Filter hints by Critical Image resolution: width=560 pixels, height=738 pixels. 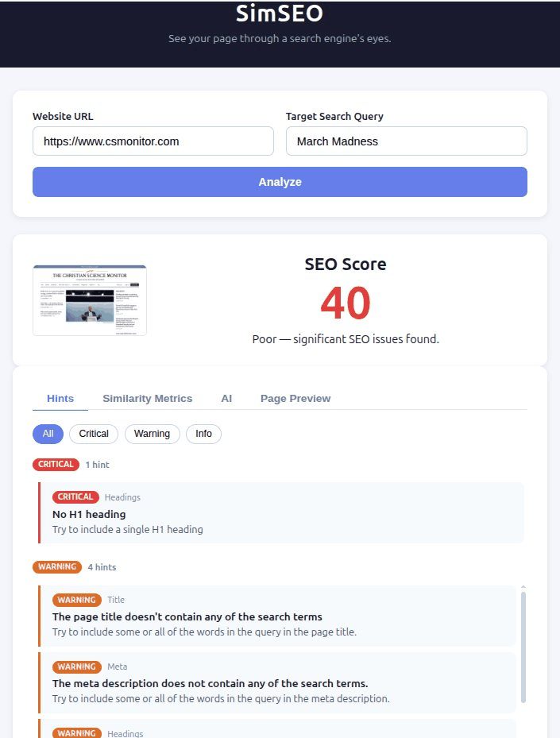(x=94, y=434)
